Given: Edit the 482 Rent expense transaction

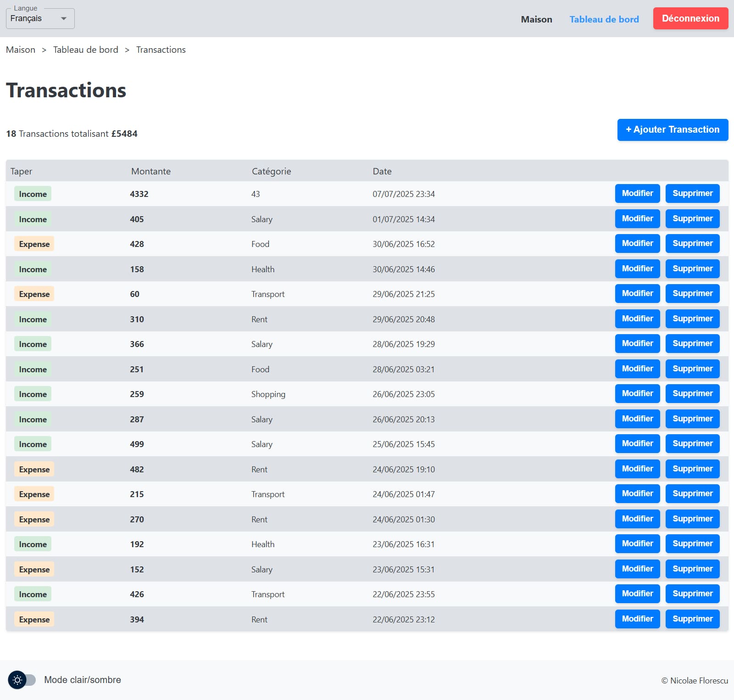Looking at the screenshot, I should (x=637, y=469).
